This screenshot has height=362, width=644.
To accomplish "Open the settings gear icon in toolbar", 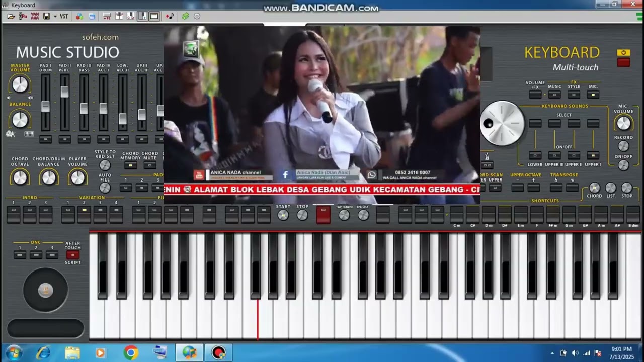I will tap(197, 16).
